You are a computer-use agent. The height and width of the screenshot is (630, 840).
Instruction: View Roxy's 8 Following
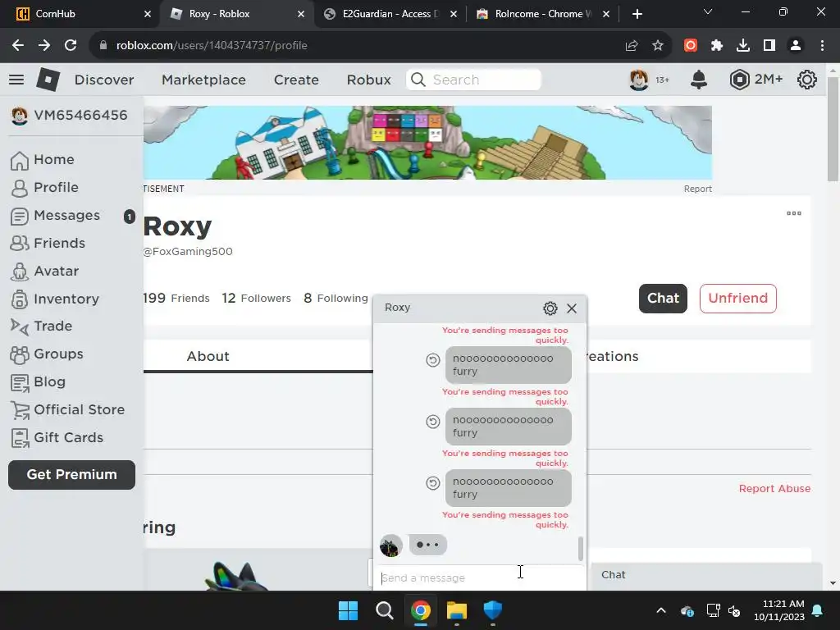[336, 299]
